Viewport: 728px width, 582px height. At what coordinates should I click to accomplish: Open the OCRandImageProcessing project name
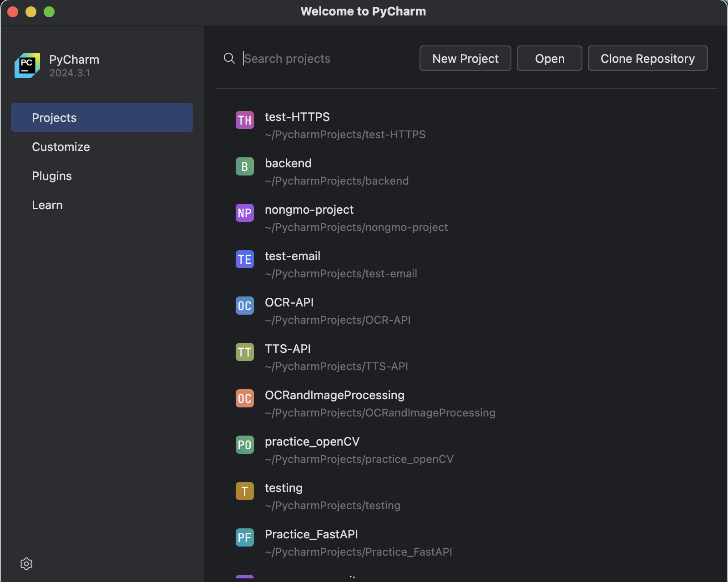point(334,395)
